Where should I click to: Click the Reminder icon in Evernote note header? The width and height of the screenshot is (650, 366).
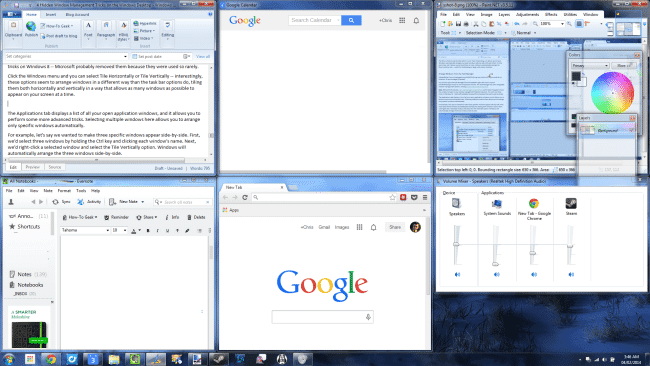[107, 217]
